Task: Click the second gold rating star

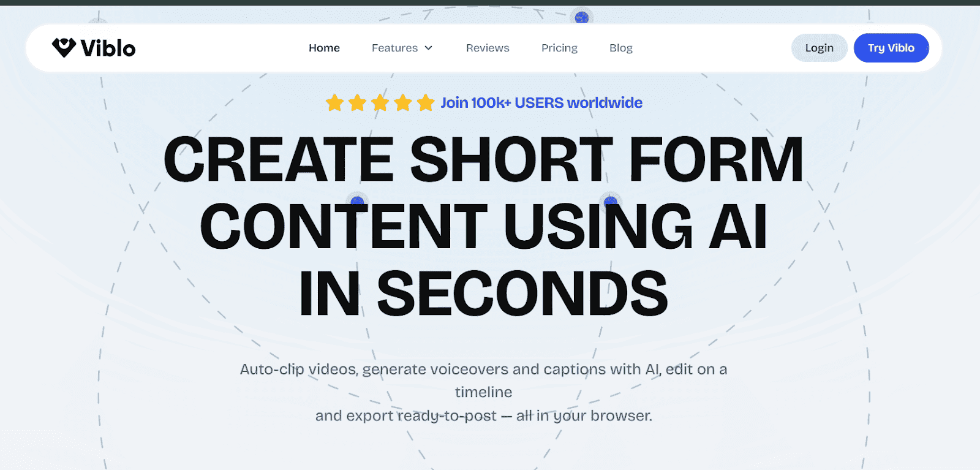Action: [357, 102]
